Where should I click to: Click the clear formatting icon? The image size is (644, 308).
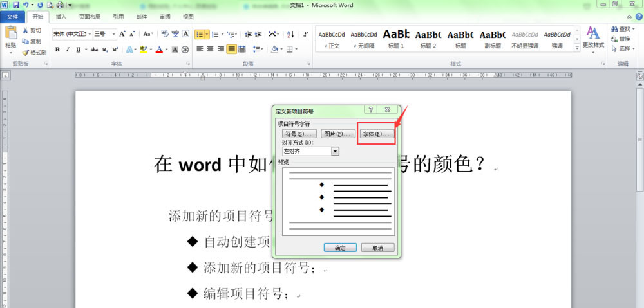(165, 34)
